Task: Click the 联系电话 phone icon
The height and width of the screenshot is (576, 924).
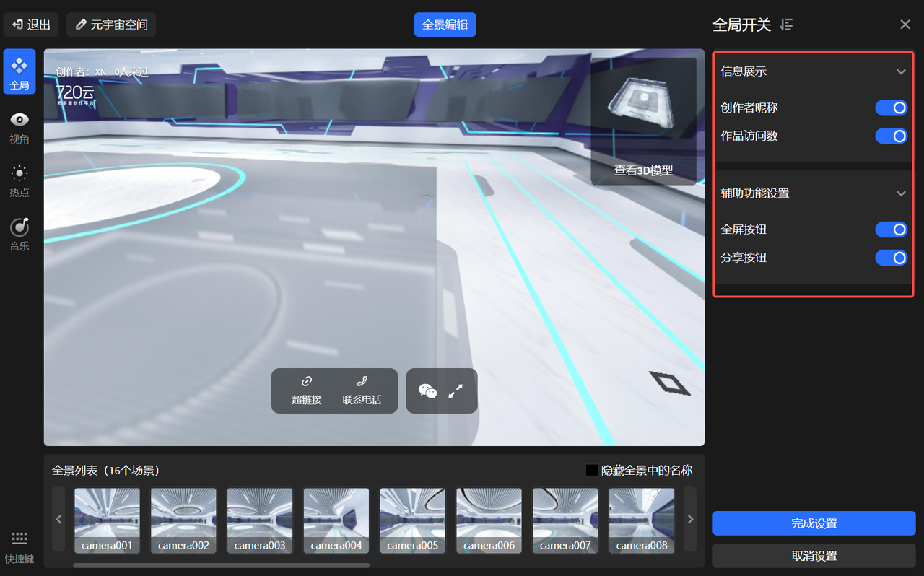Action: pyautogui.click(x=362, y=381)
